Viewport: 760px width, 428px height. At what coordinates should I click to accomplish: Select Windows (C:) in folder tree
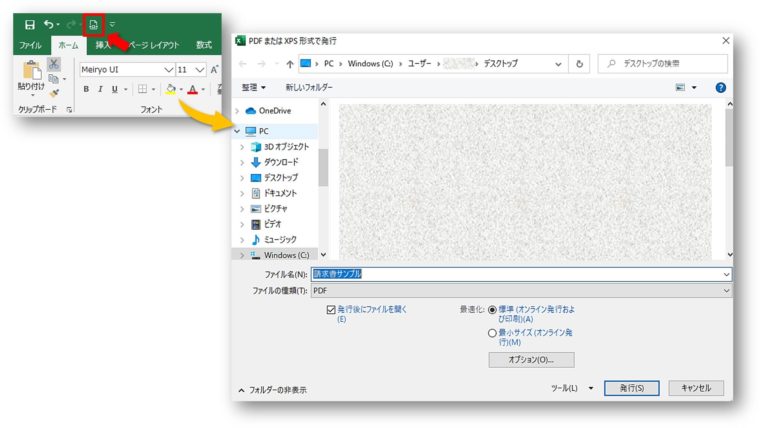click(286, 255)
